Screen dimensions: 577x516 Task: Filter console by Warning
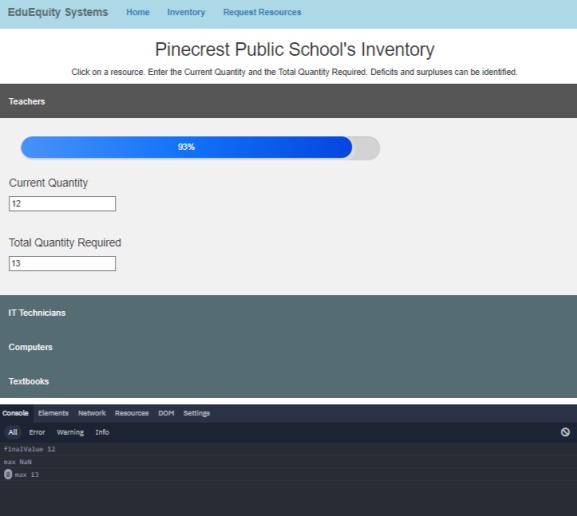coord(70,432)
